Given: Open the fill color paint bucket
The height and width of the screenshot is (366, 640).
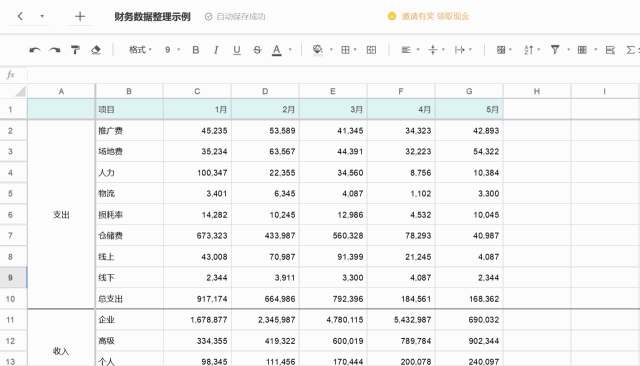Looking at the screenshot, I should 318,50.
